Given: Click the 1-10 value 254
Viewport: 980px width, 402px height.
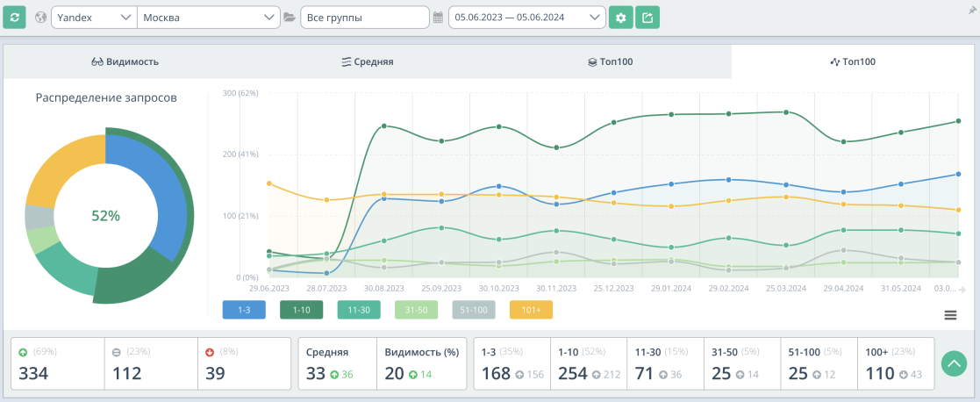Looking at the screenshot, I should click(573, 374).
